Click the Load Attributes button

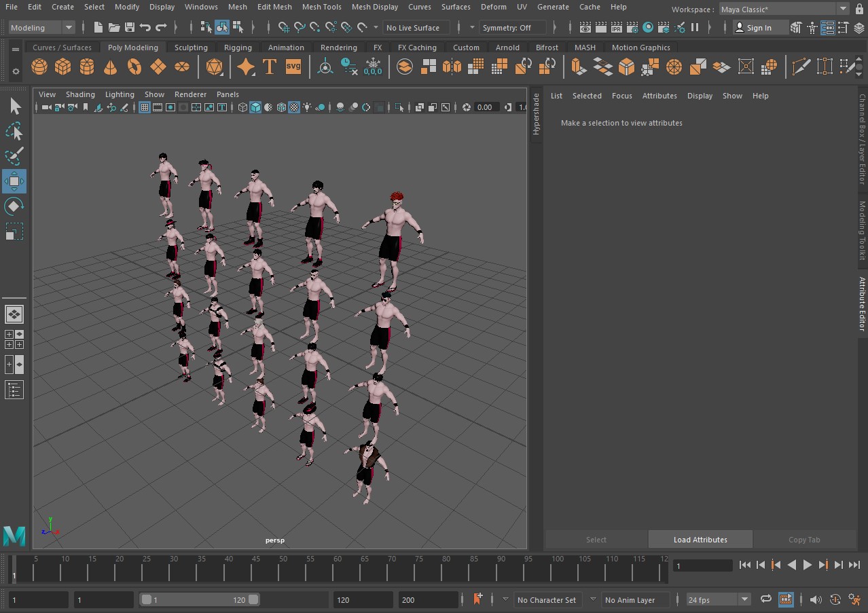700,540
